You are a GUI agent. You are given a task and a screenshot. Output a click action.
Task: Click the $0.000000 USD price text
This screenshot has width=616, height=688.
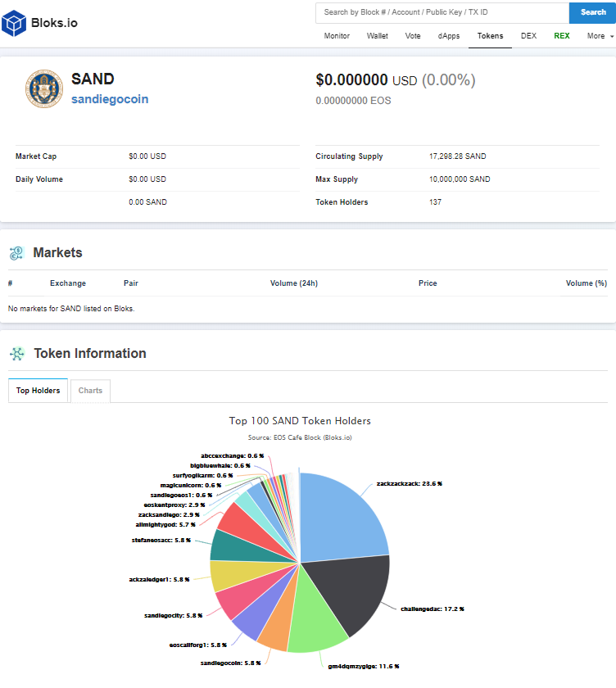366,80
